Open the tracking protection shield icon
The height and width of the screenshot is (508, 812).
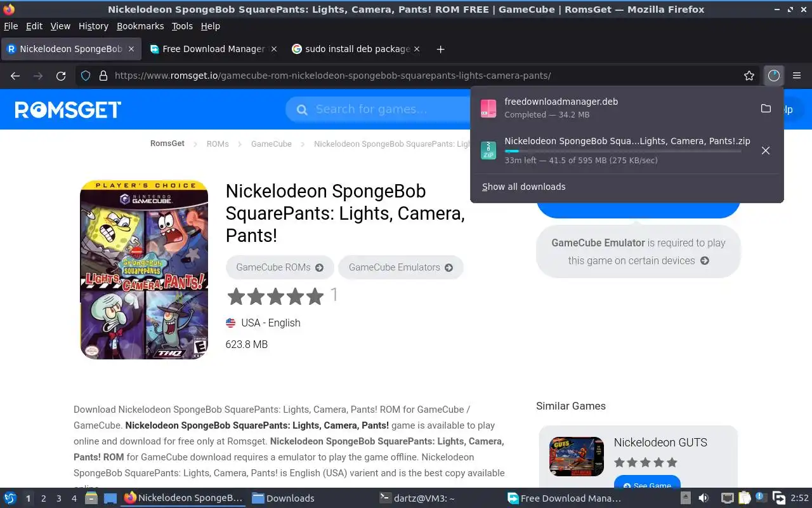[x=86, y=76]
